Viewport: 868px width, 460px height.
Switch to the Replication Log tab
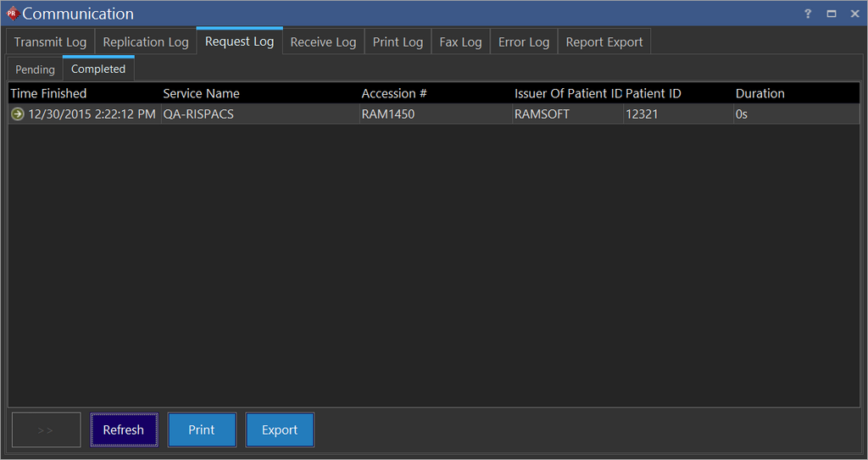click(x=146, y=42)
